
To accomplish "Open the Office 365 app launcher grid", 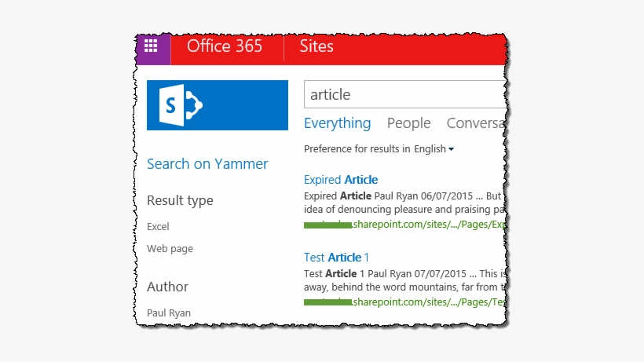I will click(151, 46).
